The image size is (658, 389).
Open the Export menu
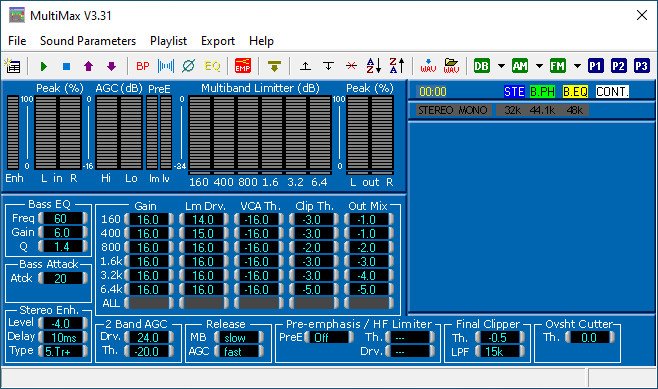(x=218, y=41)
